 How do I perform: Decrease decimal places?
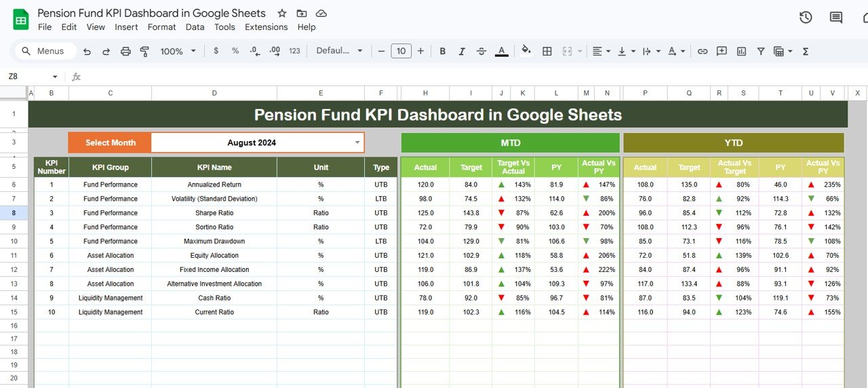point(254,51)
